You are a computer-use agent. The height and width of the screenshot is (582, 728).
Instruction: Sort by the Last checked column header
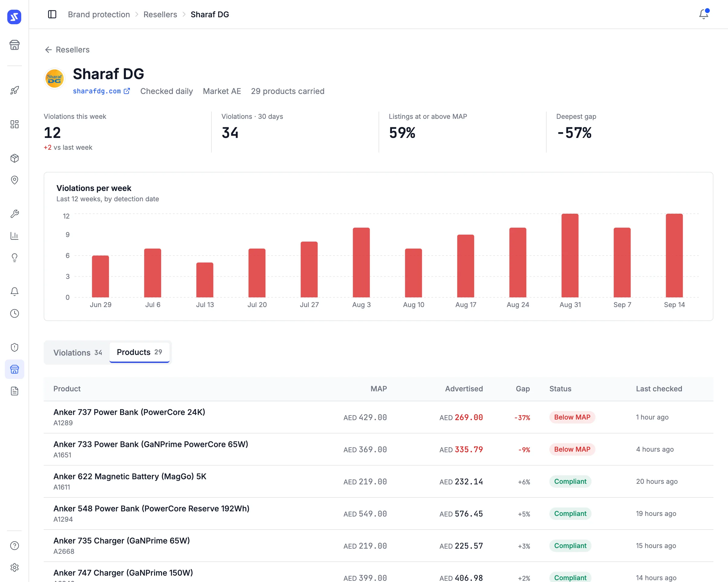(x=659, y=389)
